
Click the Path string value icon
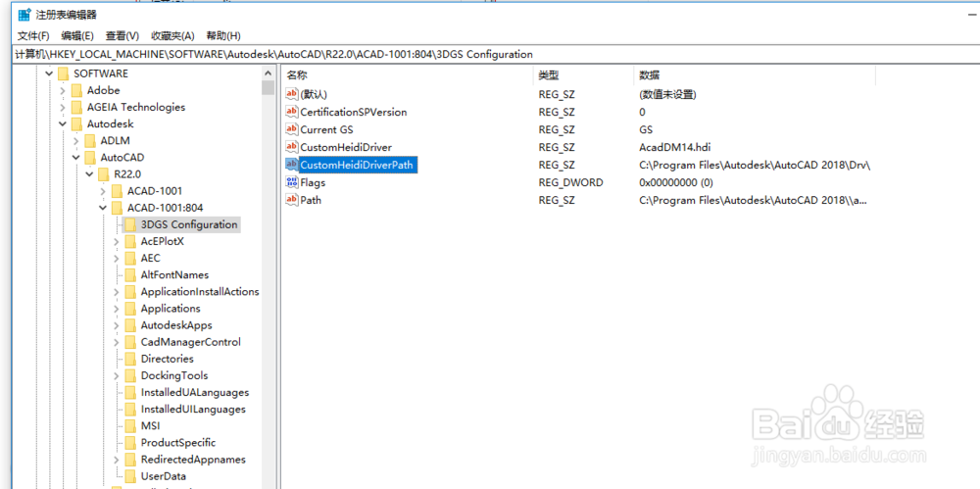tap(292, 200)
